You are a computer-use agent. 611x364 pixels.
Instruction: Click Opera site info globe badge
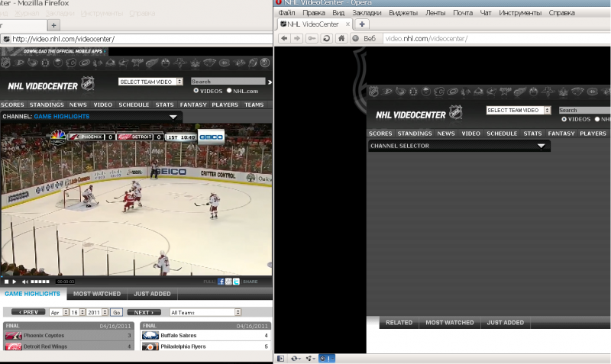pos(355,38)
